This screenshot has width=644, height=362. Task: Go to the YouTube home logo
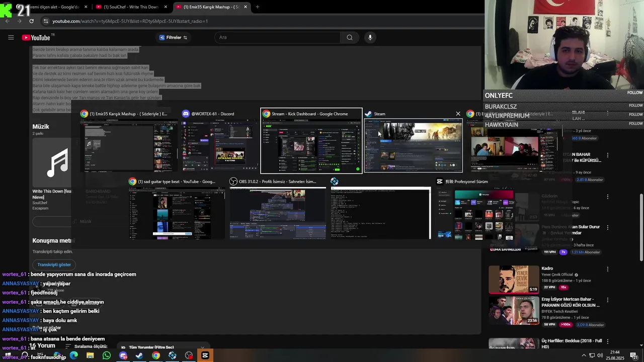point(36,38)
